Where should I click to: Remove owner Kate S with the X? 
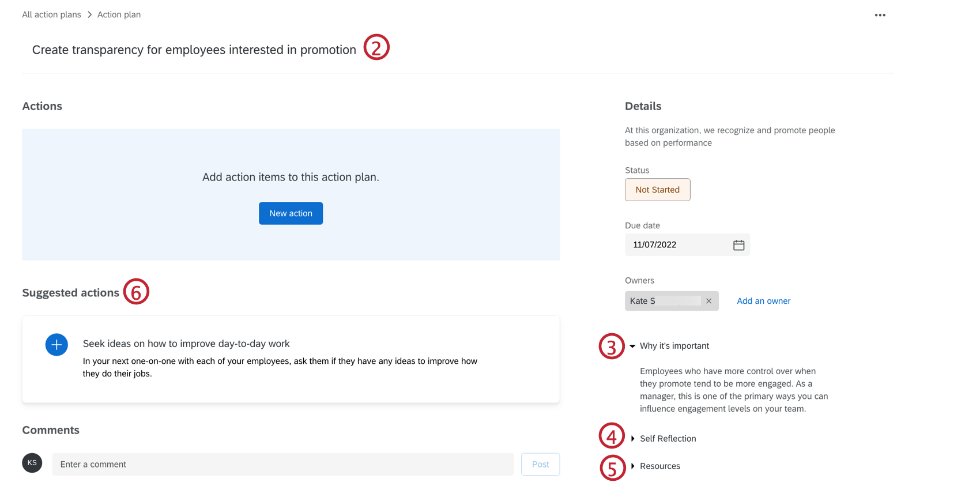point(708,301)
